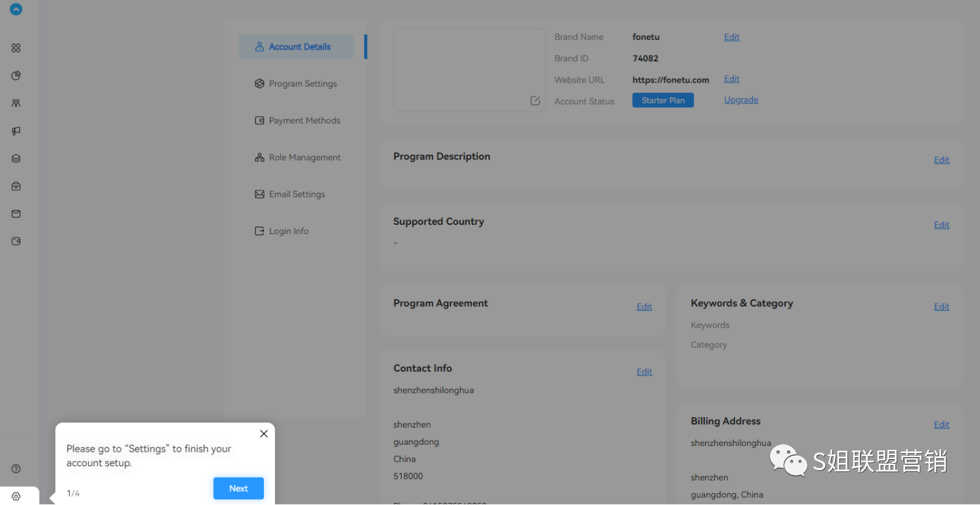The image size is (980, 505).
Task: Click the Starter Plan badge
Action: (663, 100)
